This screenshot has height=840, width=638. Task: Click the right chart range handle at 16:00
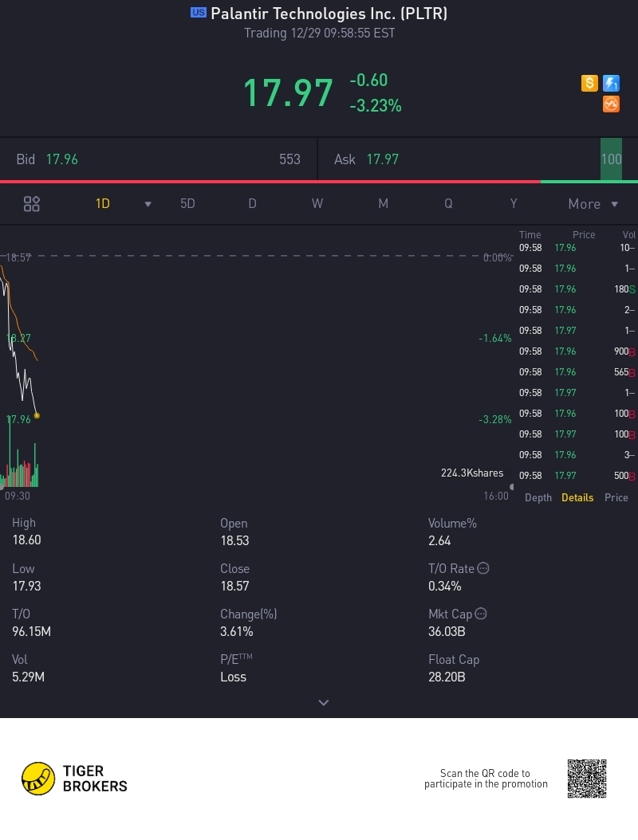click(x=511, y=487)
